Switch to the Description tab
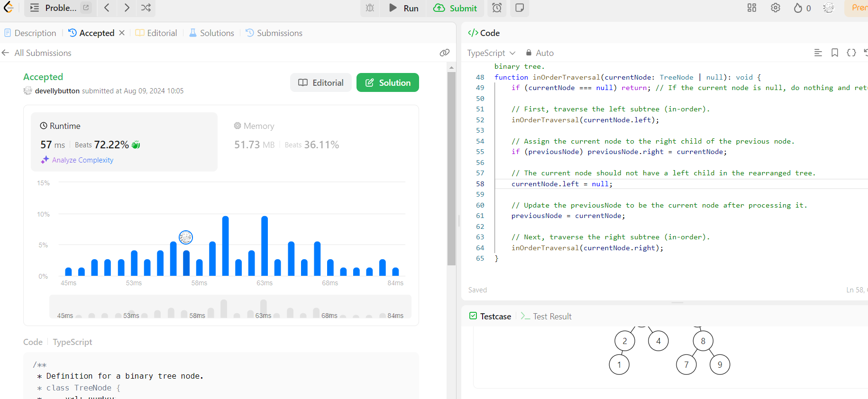Image resolution: width=868 pixels, height=399 pixels. click(x=30, y=33)
